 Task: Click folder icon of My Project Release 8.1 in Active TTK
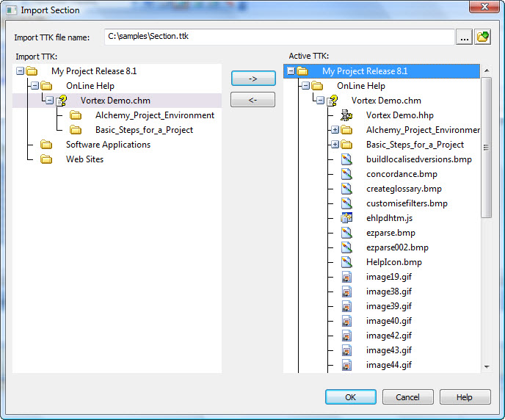tap(302, 71)
